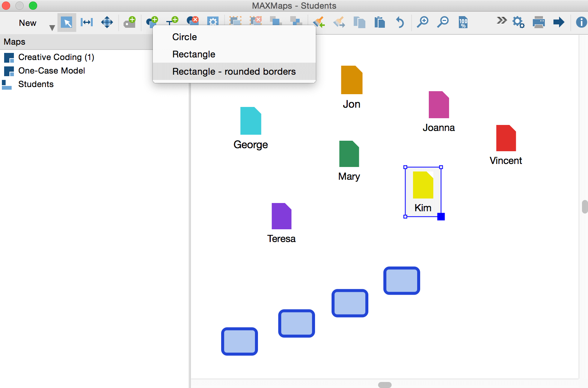Image resolution: width=588 pixels, height=388 pixels.
Task: Select the lowest rounded rectangle shape
Action: 240,341
